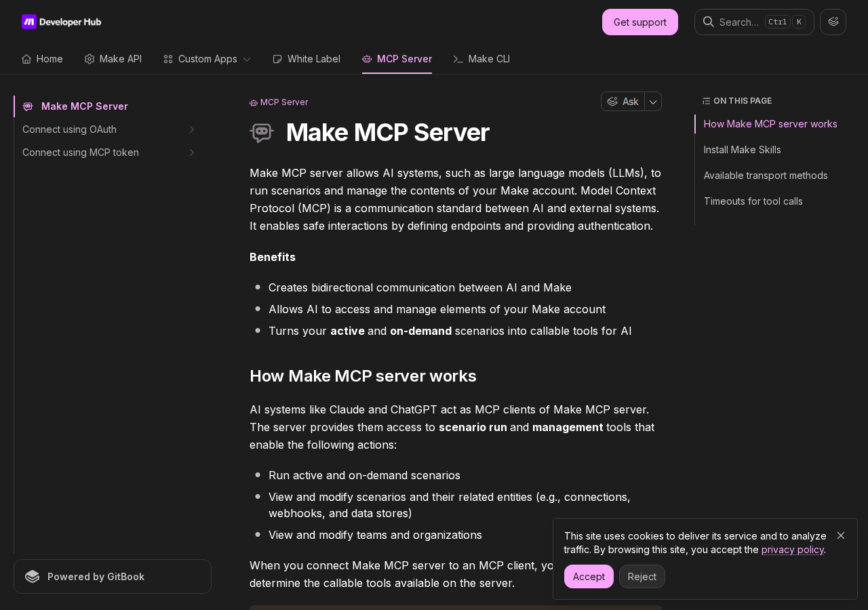
Task: Open the privacy policy link
Action: click(792, 550)
